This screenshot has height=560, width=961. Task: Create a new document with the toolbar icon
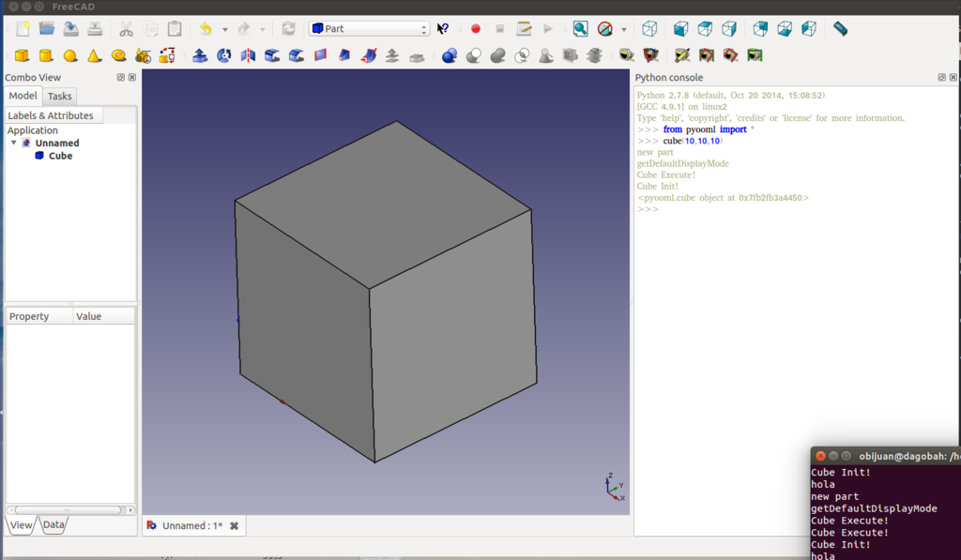tap(23, 29)
